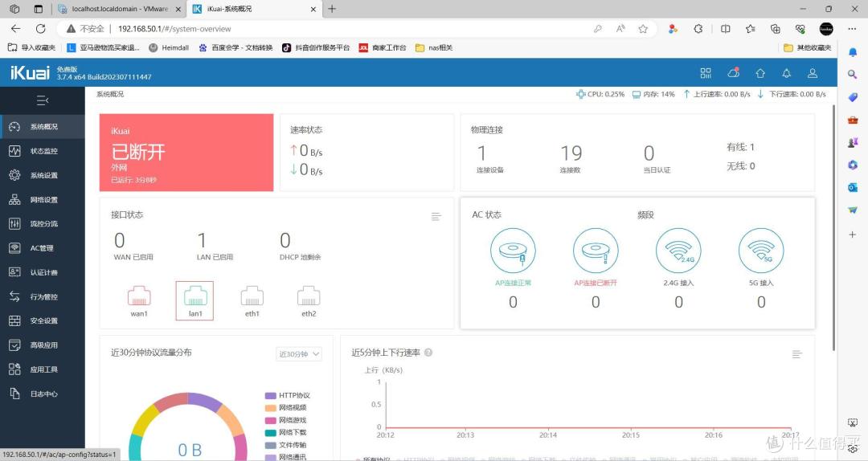Go back in the browser
This screenshot has height=461, width=868.
[x=15, y=29]
